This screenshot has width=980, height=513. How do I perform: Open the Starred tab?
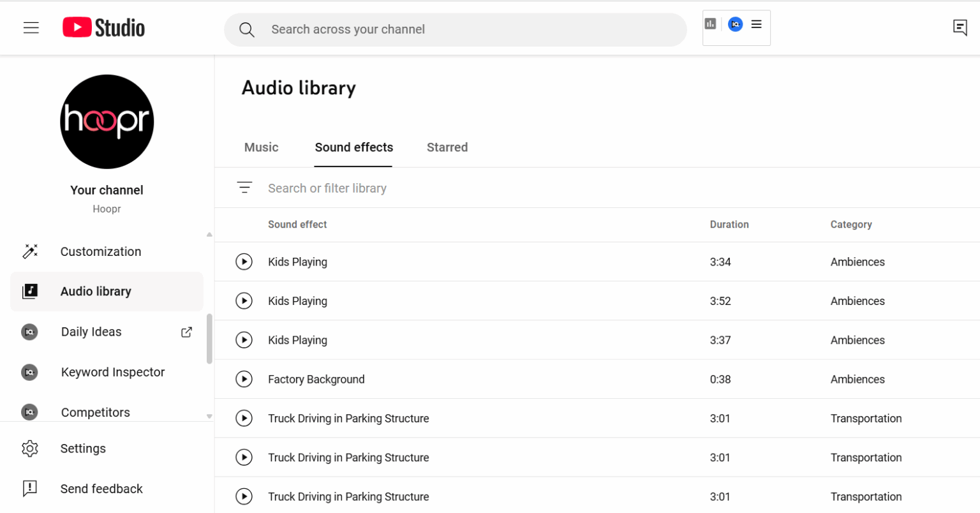click(x=447, y=147)
